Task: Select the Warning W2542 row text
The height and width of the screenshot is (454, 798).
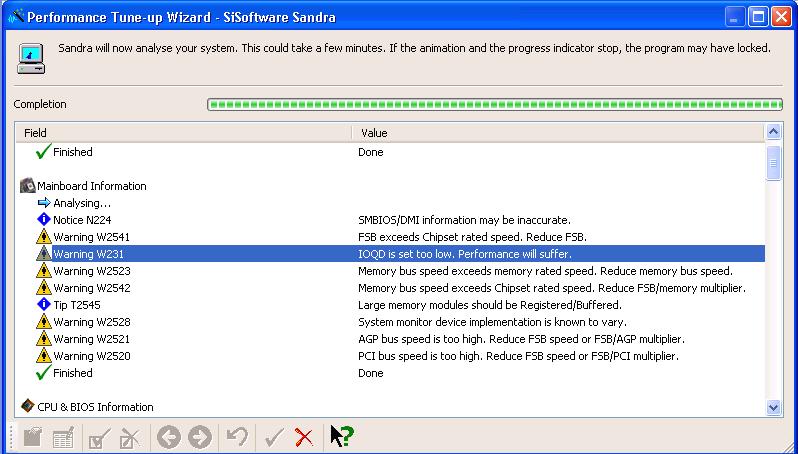Action: [x=92, y=288]
